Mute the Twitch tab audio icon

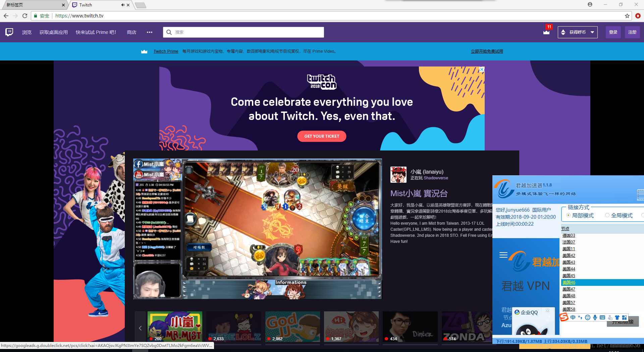[x=122, y=5]
